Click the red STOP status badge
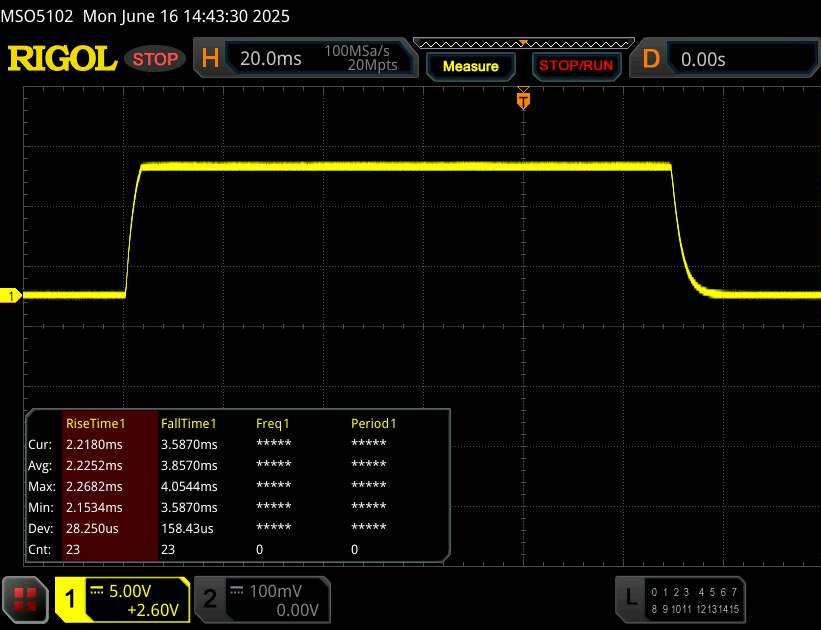The image size is (821, 630). pyautogui.click(x=155, y=59)
